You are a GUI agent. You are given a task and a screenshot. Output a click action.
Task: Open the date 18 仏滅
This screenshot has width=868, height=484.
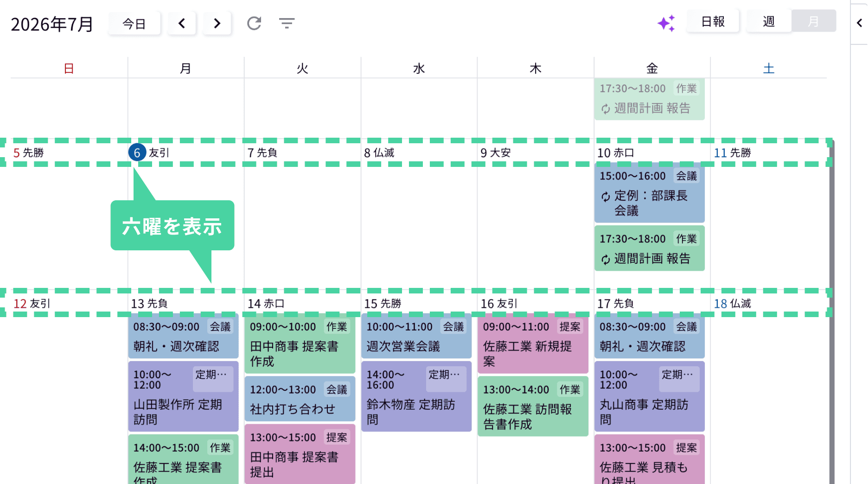pos(732,304)
